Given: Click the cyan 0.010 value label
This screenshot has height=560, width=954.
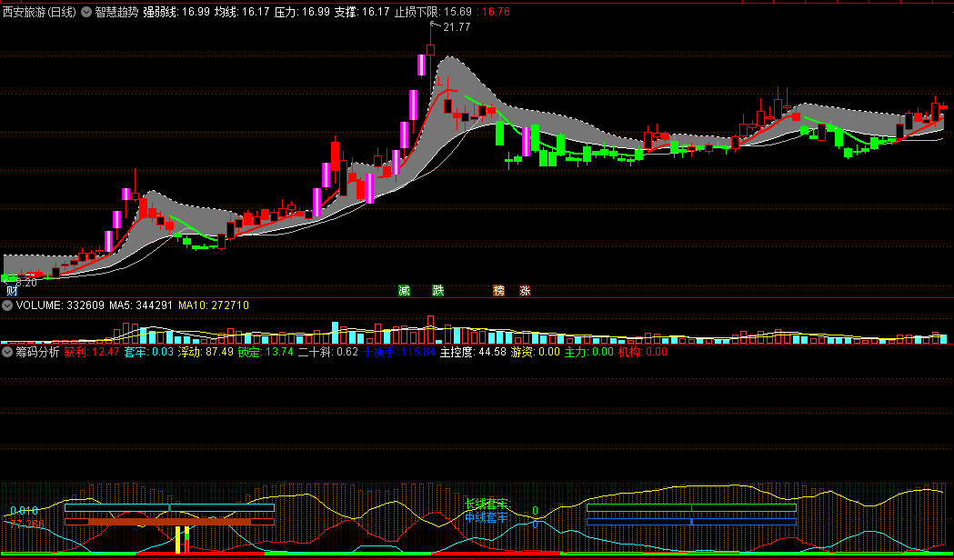Looking at the screenshot, I should (25, 510).
